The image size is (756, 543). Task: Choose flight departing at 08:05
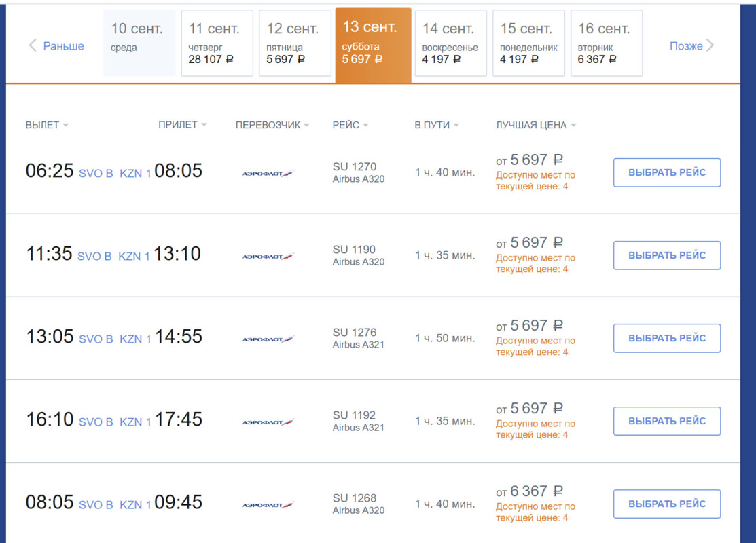click(666, 504)
